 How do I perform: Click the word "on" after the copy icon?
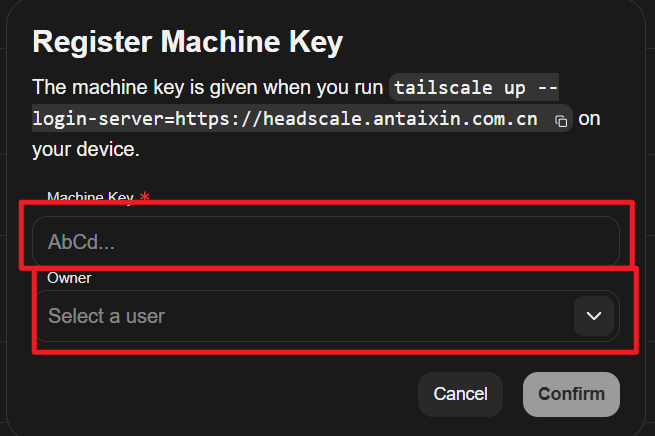(x=590, y=120)
